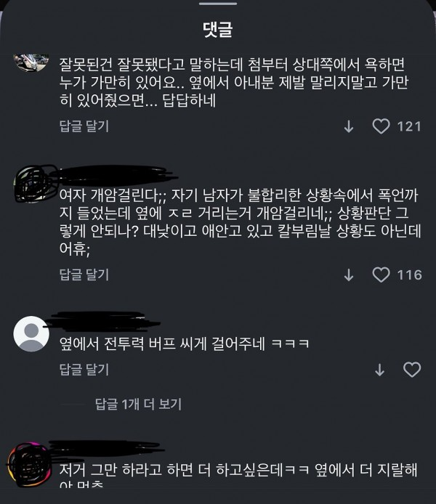The width and height of the screenshot is (436, 504).
Task: Open the scribbled avatar of second commenter
Action: (31, 184)
